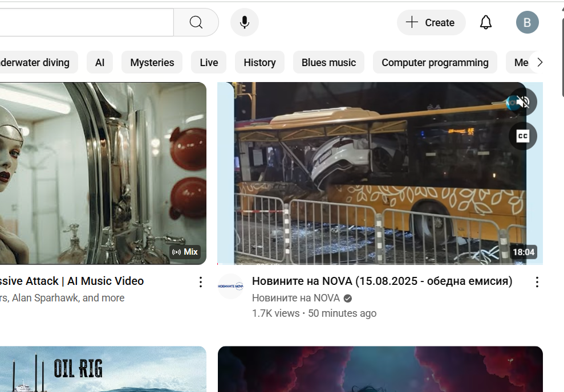Open the Create menu

pyautogui.click(x=431, y=22)
